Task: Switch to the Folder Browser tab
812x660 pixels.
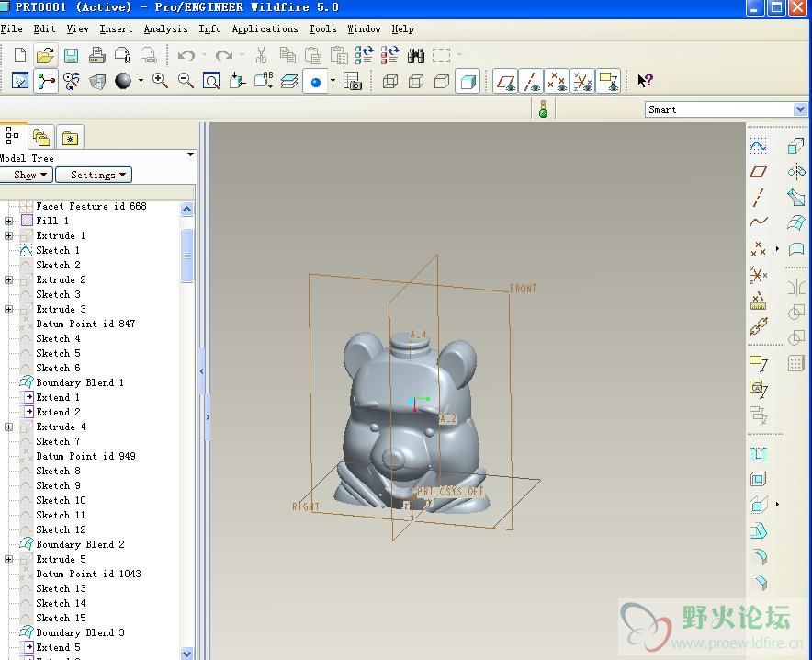Action: click(41, 138)
